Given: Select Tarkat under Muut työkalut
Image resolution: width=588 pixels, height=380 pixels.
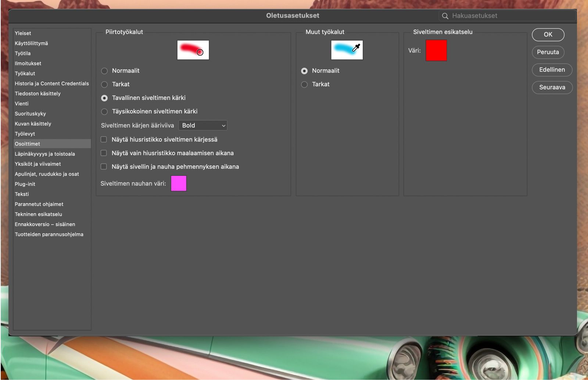Looking at the screenshot, I should 304,85.
